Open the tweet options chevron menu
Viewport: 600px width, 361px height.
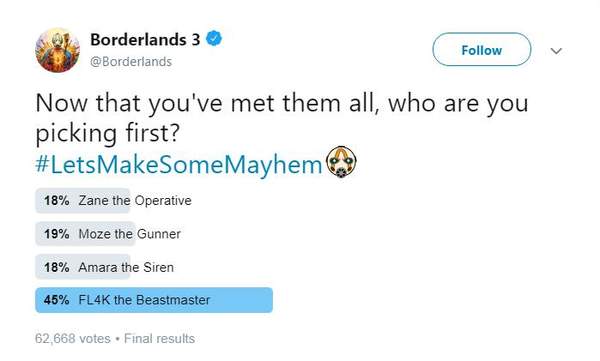(x=556, y=51)
